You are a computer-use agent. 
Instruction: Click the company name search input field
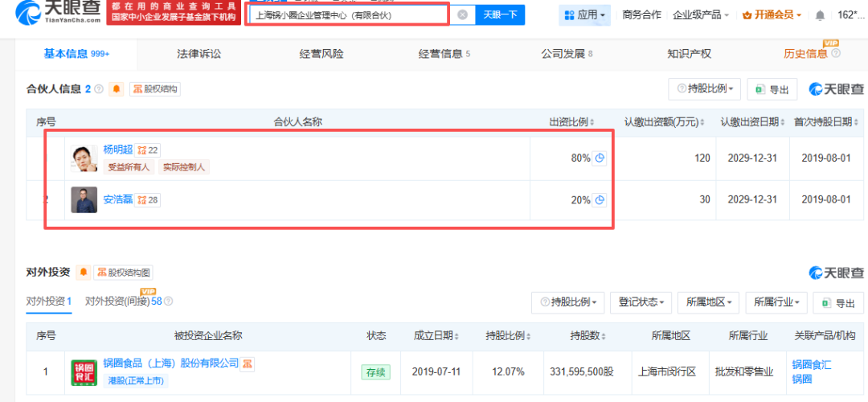(348, 15)
